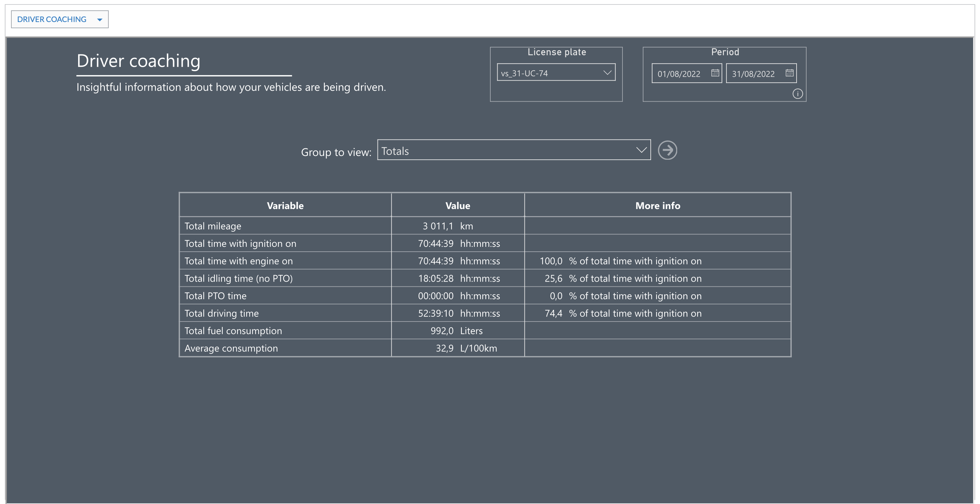Click the Variable column header
Screen dimensions: 980x504
[x=285, y=206]
